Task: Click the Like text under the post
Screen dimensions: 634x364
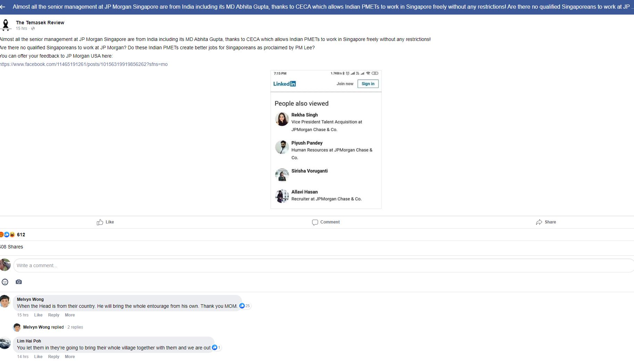Action: (x=110, y=222)
